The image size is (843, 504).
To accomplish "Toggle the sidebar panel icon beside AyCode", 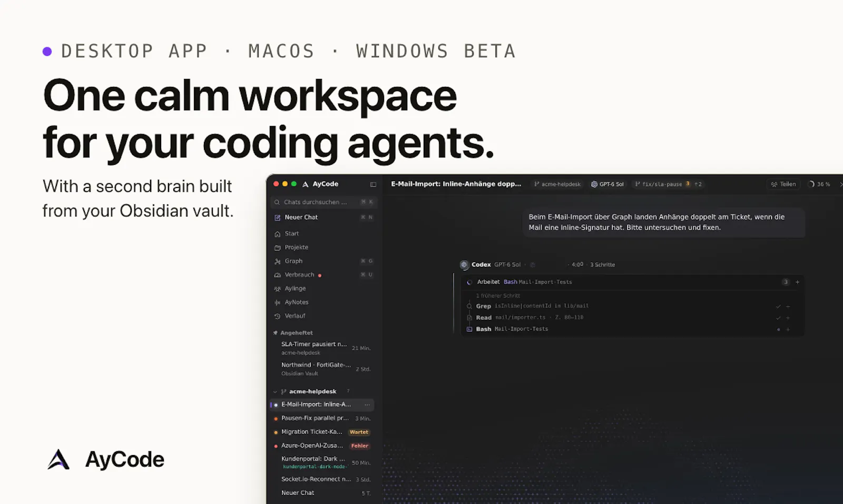I will tap(373, 184).
